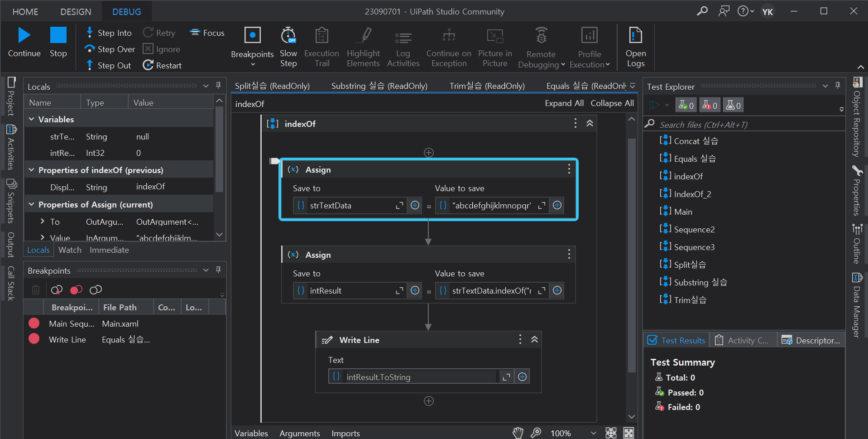Expand the To property row

click(42, 221)
